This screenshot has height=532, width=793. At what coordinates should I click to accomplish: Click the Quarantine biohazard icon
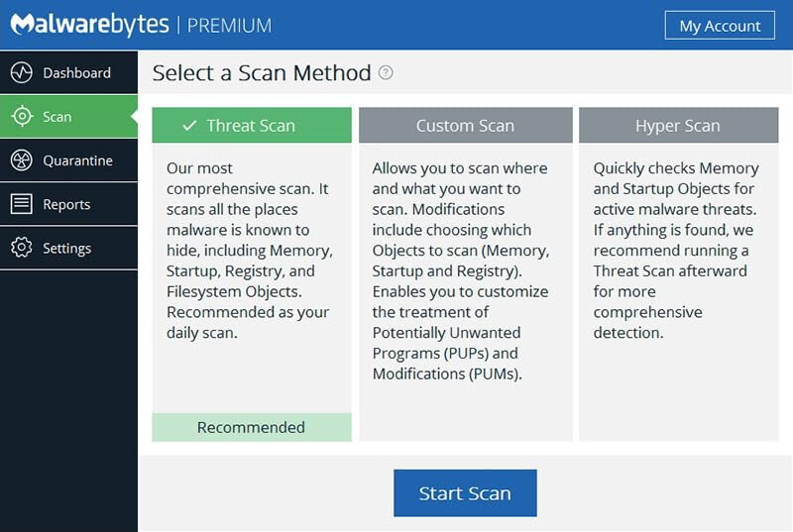click(x=22, y=160)
